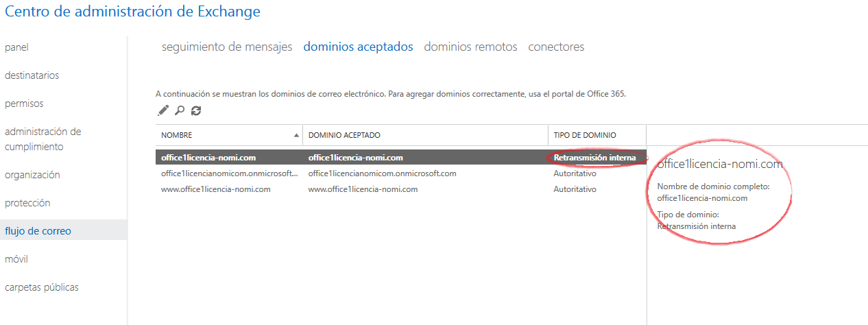Open the seguimiento de mensajes tab

(227, 47)
